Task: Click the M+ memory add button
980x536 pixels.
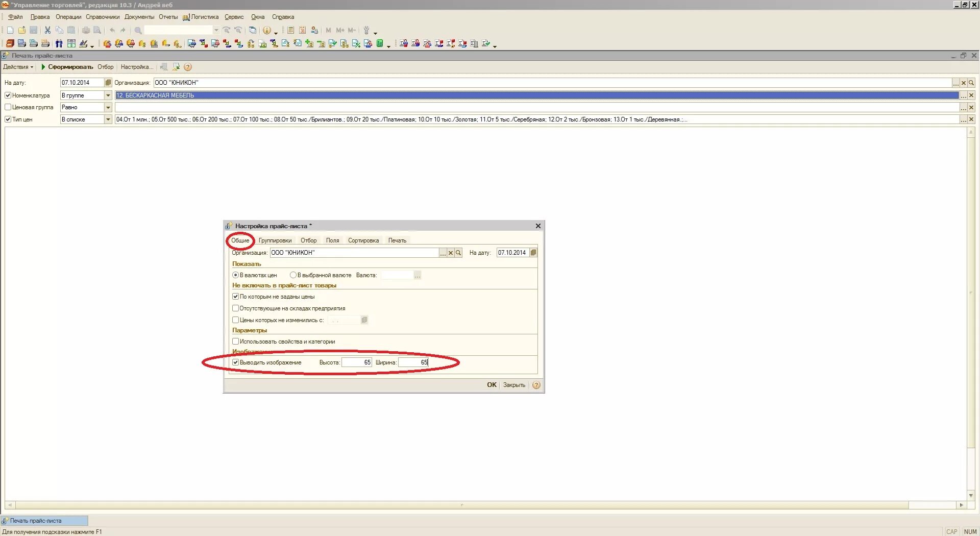Action: [340, 30]
